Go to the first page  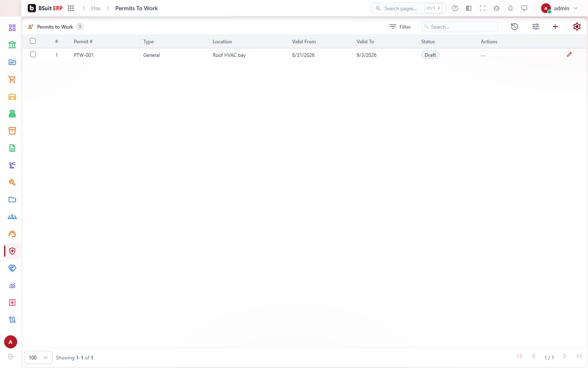pos(520,356)
